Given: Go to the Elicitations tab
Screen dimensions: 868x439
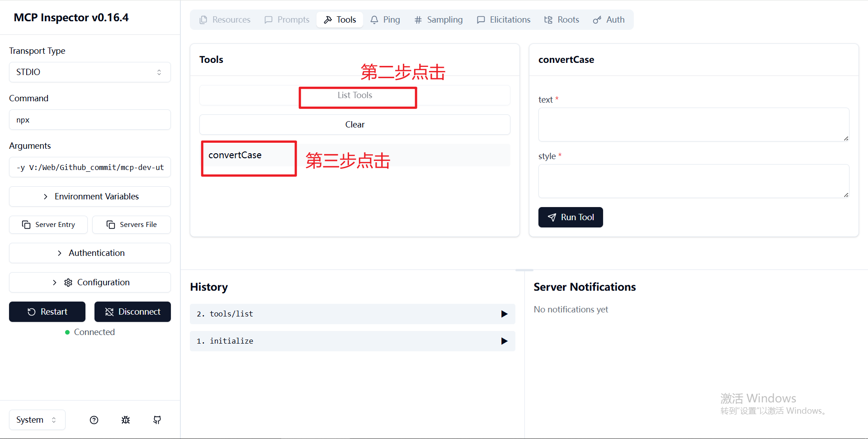Looking at the screenshot, I should 504,19.
